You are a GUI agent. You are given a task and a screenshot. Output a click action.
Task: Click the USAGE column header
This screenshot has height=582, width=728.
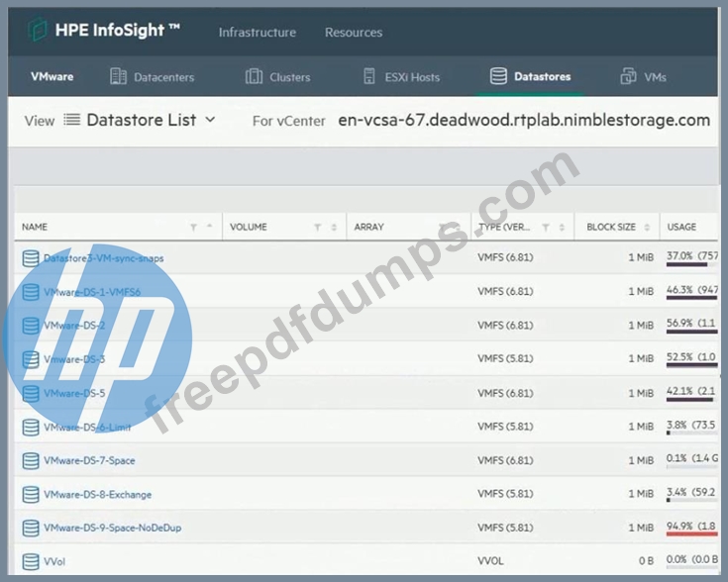(681, 227)
